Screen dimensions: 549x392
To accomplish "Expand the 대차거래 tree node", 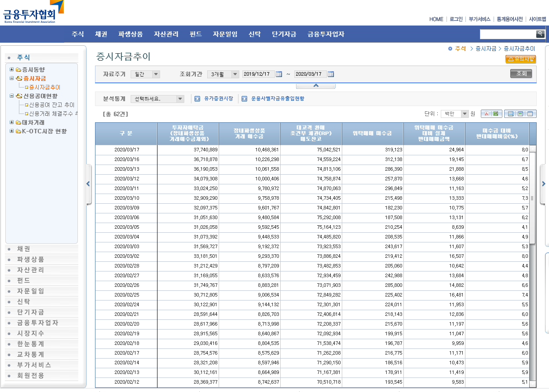I will [12, 122].
